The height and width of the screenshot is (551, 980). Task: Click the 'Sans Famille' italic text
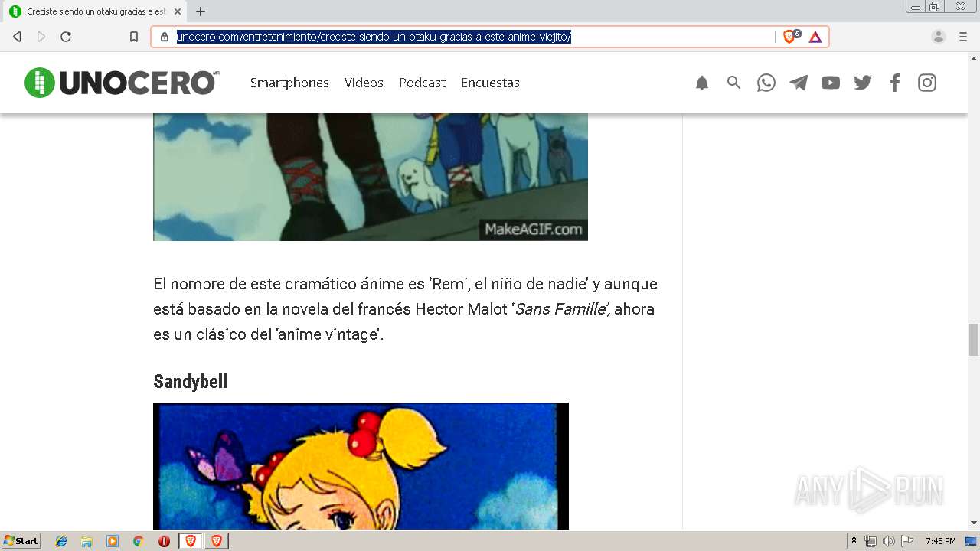click(563, 309)
